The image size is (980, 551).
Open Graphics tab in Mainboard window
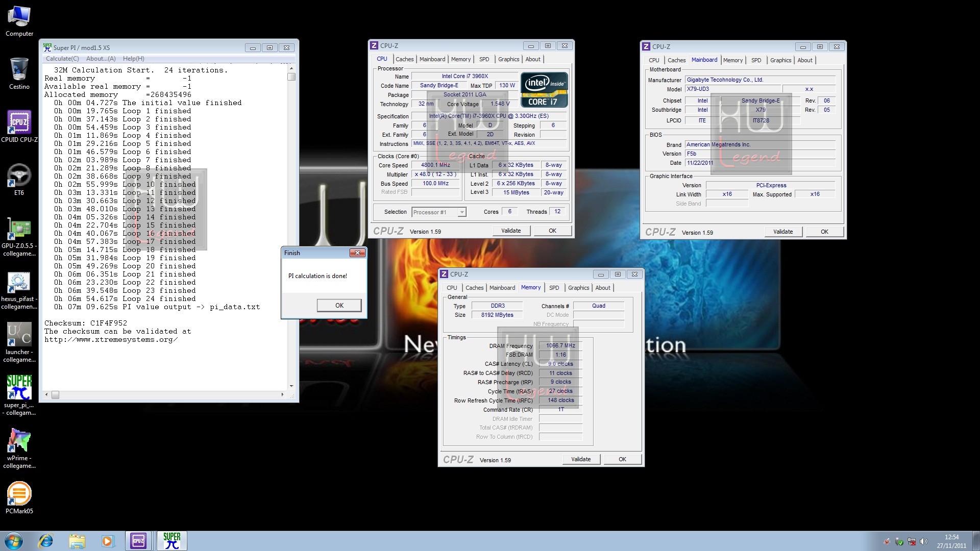click(x=780, y=60)
